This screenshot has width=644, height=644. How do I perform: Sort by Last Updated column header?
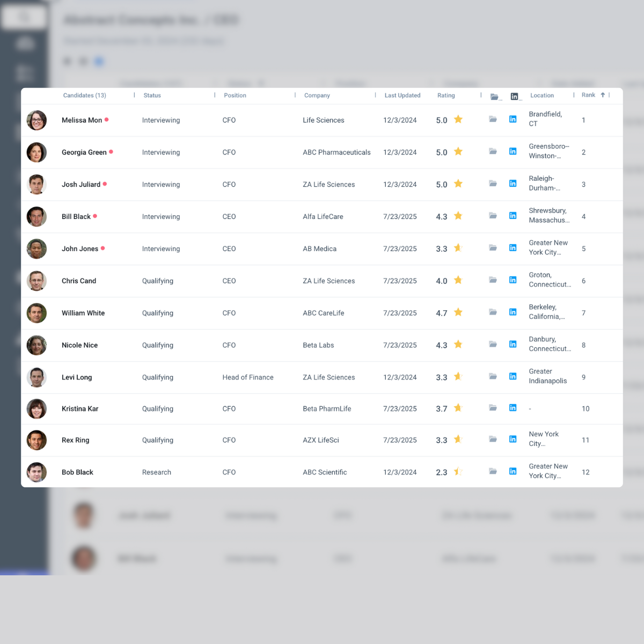coord(402,96)
